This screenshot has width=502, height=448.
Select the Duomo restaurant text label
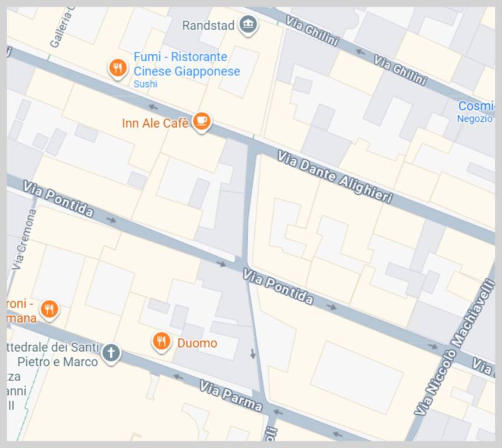pyautogui.click(x=197, y=343)
